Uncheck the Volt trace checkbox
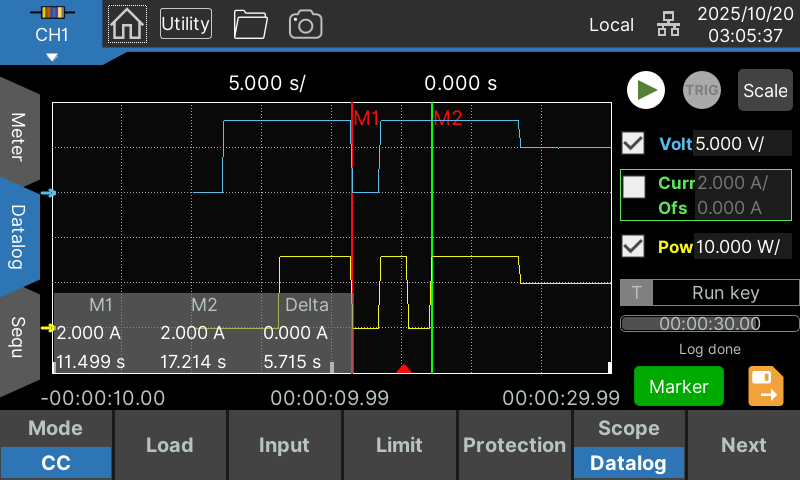Image resolution: width=800 pixels, height=480 pixels. point(633,143)
